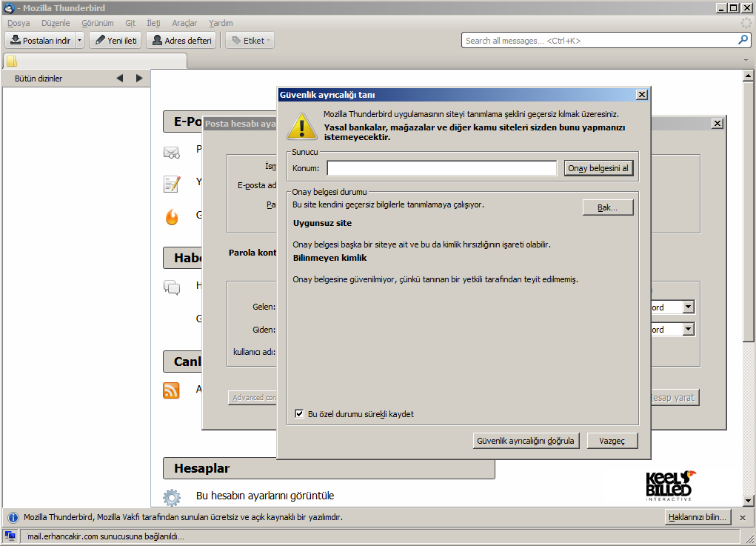Close the Posta hesabı ayarları window
The height and width of the screenshot is (546, 756).
pyautogui.click(x=717, y=124)
